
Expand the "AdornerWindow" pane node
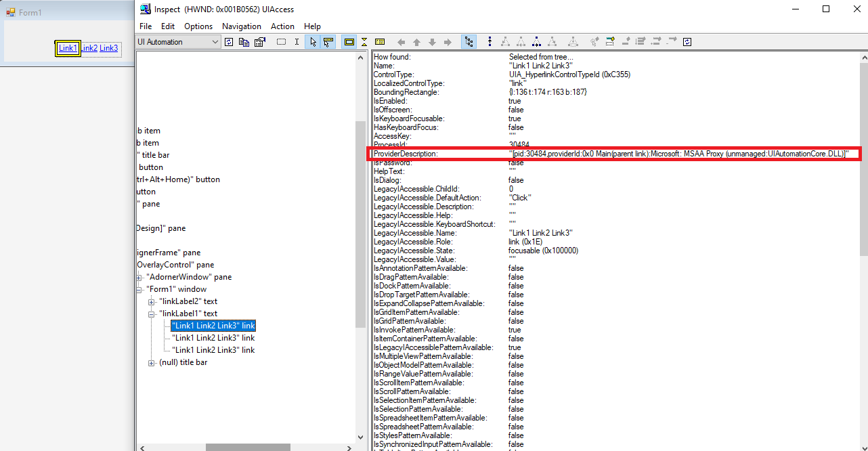pos(139,277)
